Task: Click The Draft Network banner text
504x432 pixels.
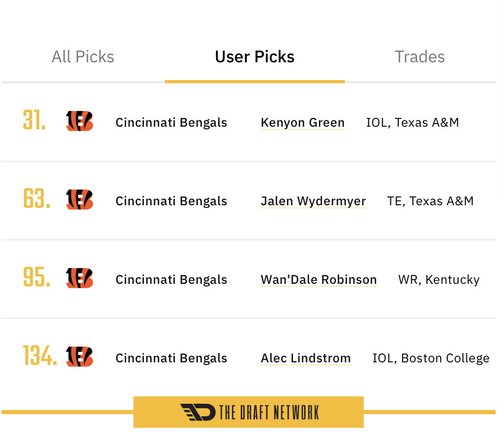Action: 270,413
